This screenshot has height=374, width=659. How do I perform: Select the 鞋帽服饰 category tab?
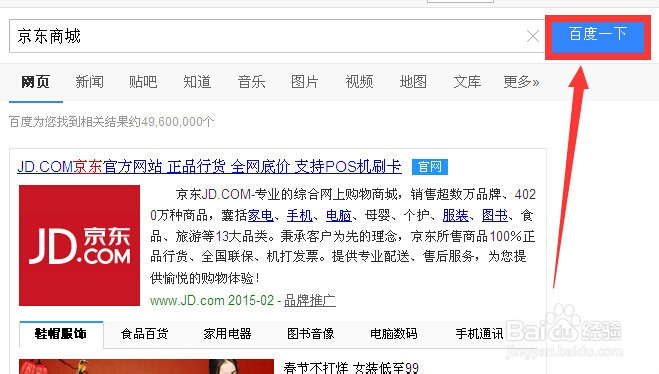pos(61,334)
